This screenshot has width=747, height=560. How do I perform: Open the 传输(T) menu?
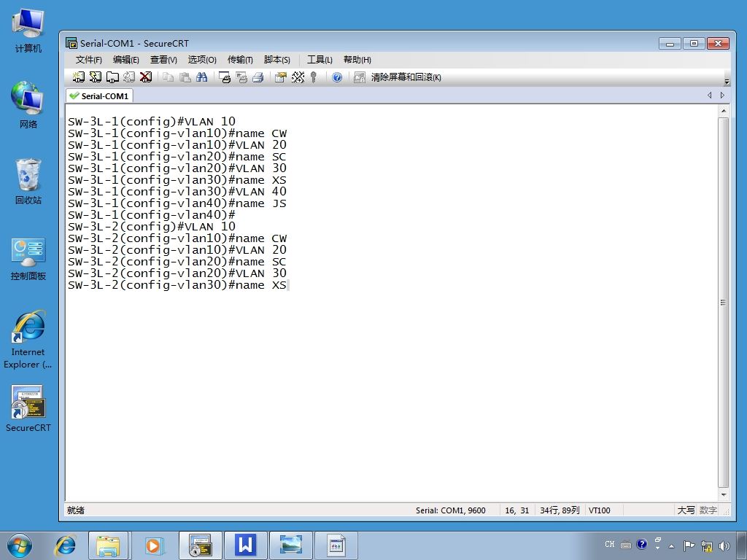[240, 60]
